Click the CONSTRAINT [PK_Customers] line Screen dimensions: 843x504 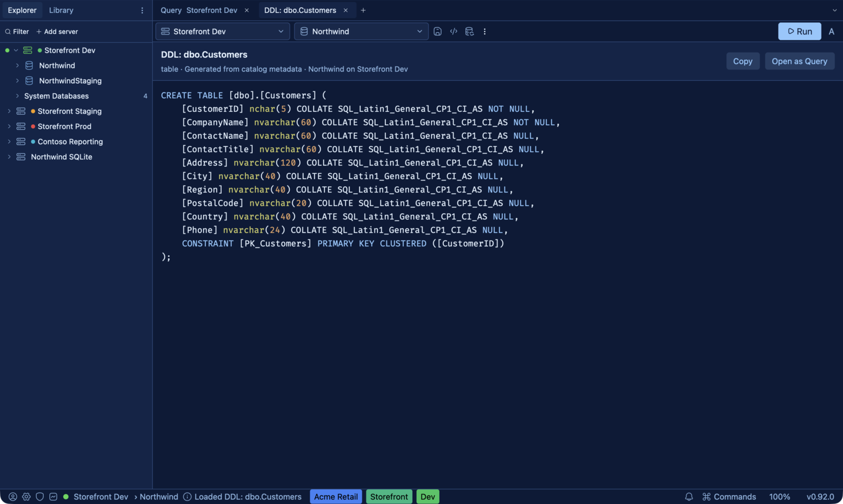342,244
